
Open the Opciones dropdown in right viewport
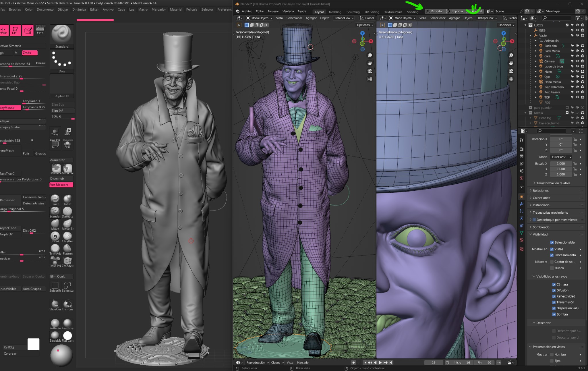[x=506, y=25]
